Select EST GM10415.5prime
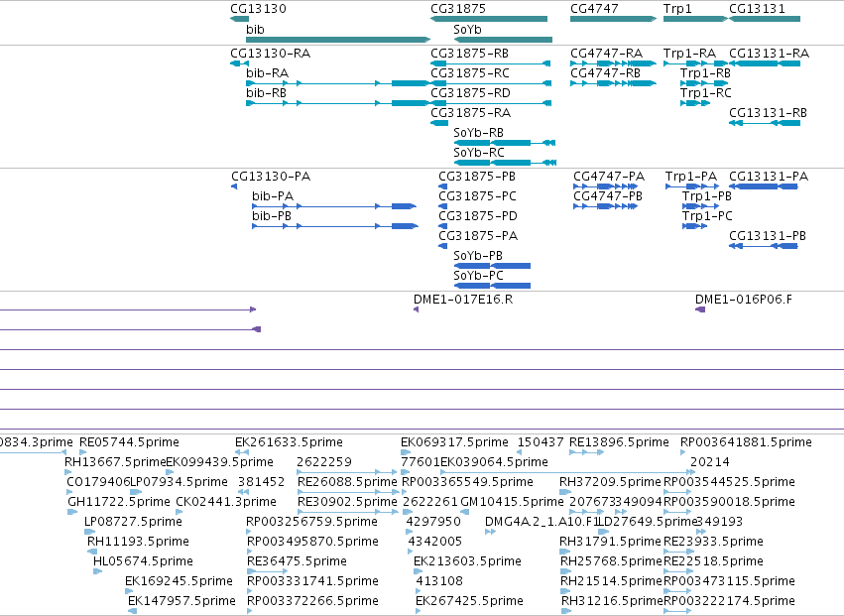Viewport: 844px width, 616px height. (x=465, y=512)
